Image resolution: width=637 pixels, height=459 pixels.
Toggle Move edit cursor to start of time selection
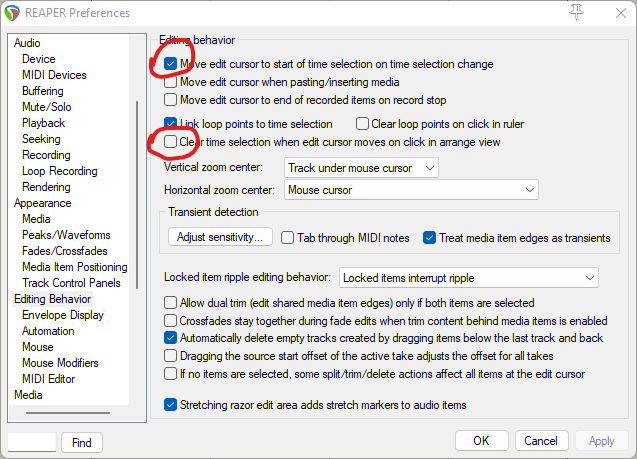pos(170,64)
